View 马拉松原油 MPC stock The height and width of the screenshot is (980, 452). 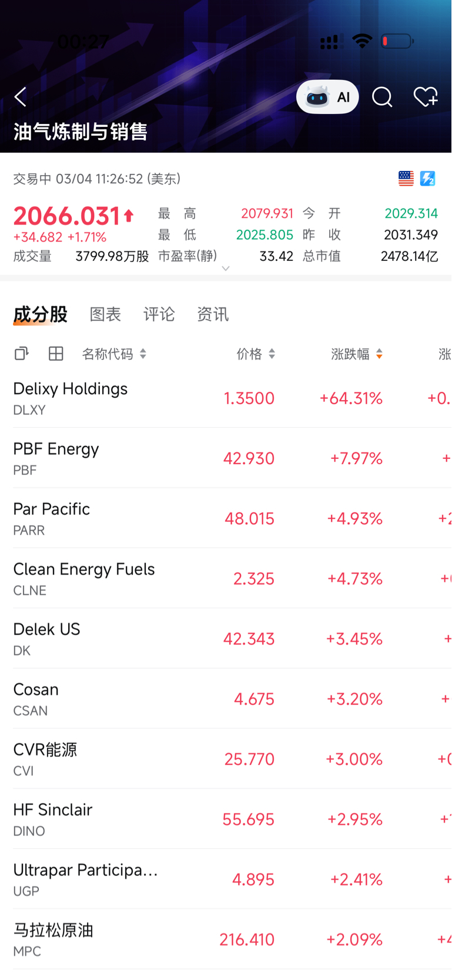coord(53,939)
